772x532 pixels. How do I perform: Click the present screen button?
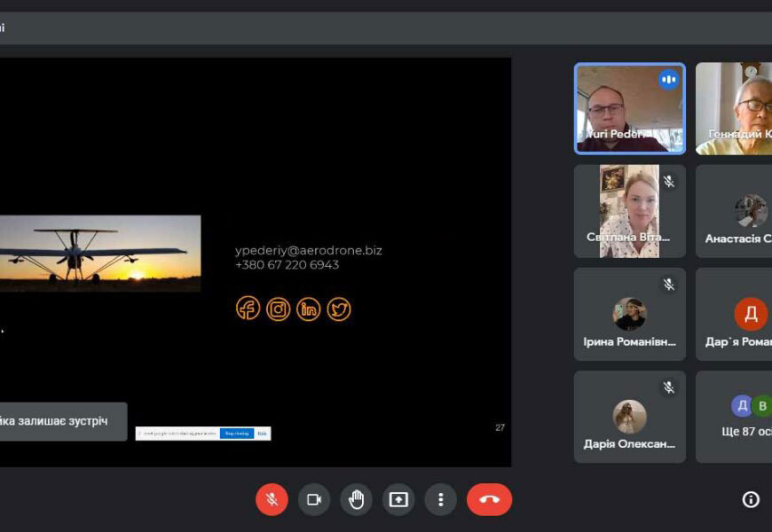pos(398,499)
